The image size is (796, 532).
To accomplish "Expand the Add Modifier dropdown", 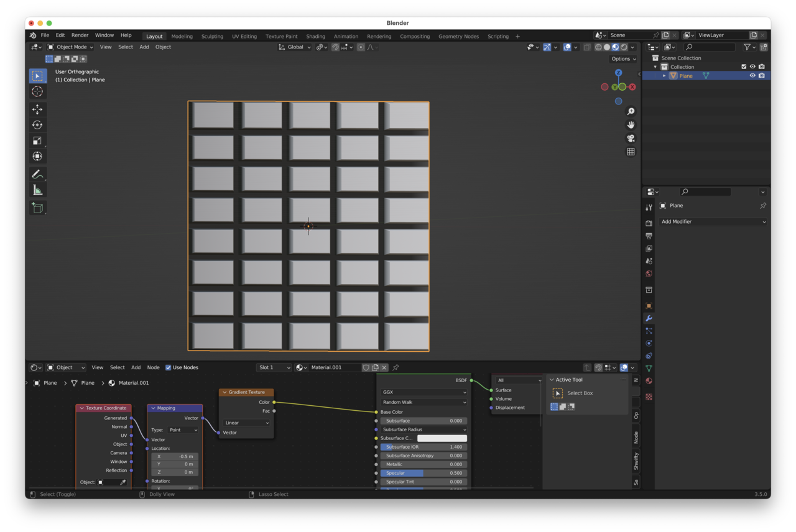I will point(713,222).
